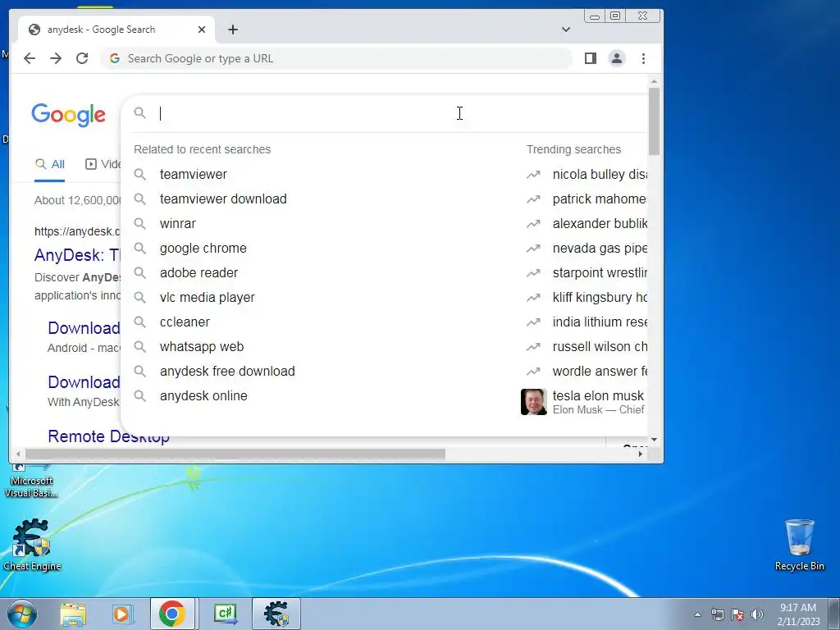Viewport: 840px width, 630px height.
Task: Open the Windows Start button
Action: [21, 614]
